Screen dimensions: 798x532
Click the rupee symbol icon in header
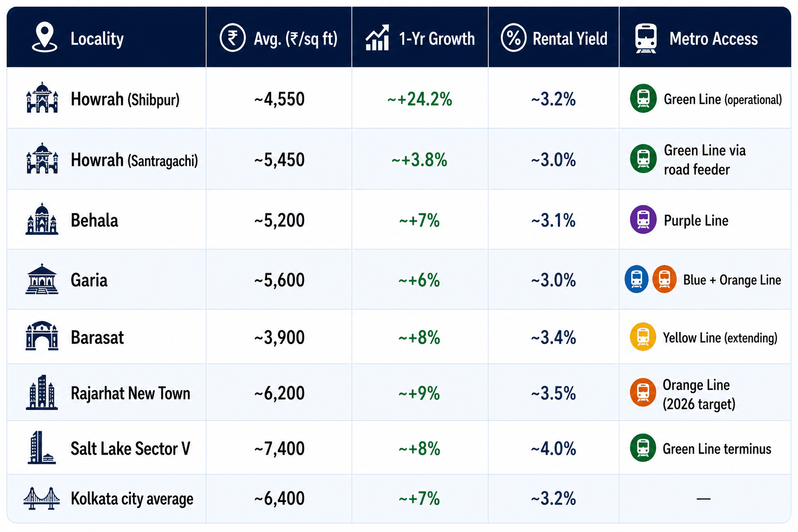pos(232,38)
